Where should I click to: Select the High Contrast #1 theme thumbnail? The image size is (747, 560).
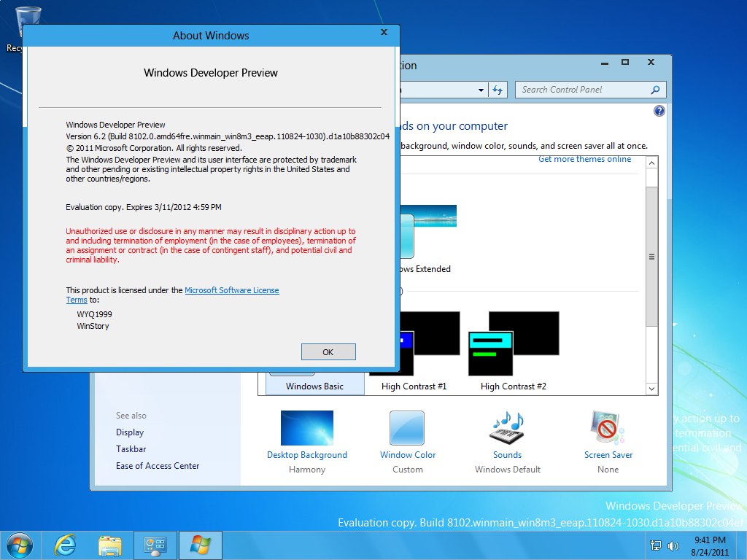[430, 344]
